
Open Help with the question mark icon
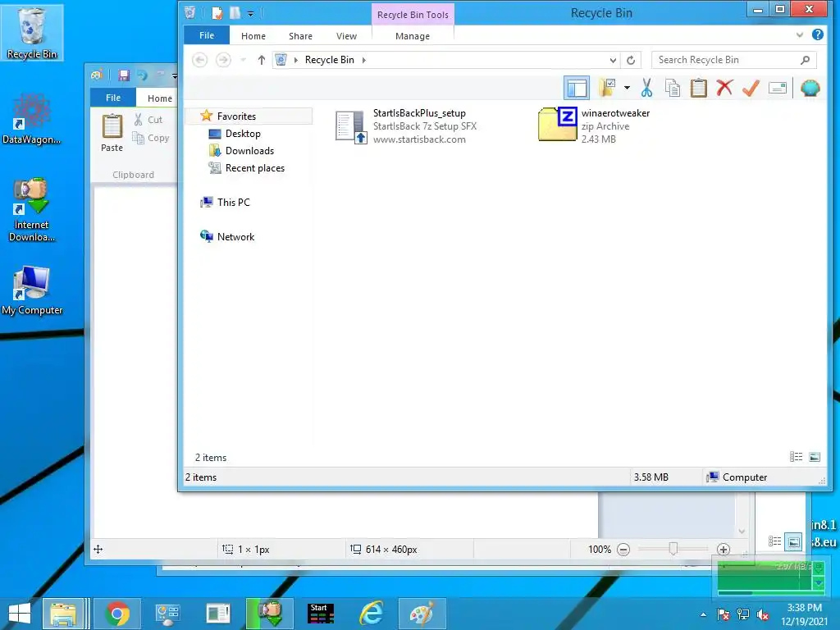818,34
